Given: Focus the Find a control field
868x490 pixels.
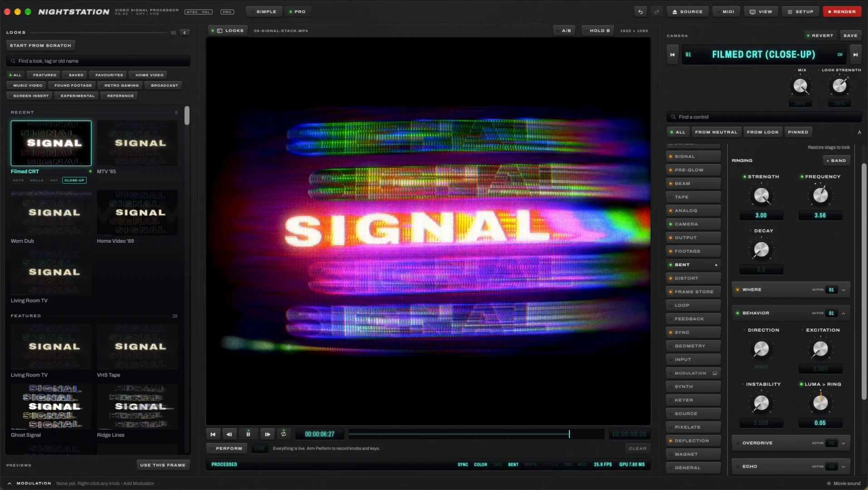Looking at the screenshot, I should 764,117.
